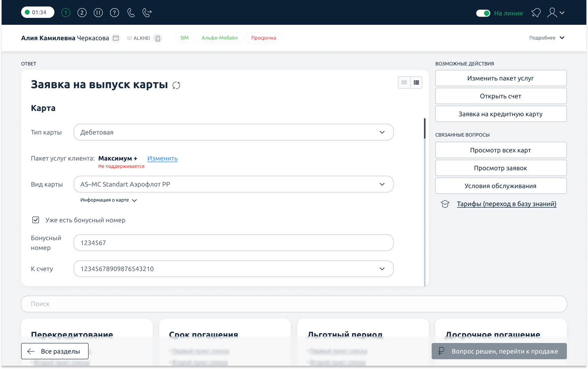The height and width of the screenshot is (369, 588).
Task: Open the Тип карты dropdown
Action: [233, 132]
